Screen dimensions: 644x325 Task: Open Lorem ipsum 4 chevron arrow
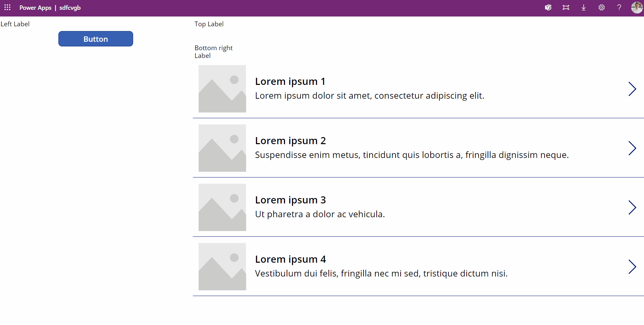pyautogui.click(x=632, y=267)
